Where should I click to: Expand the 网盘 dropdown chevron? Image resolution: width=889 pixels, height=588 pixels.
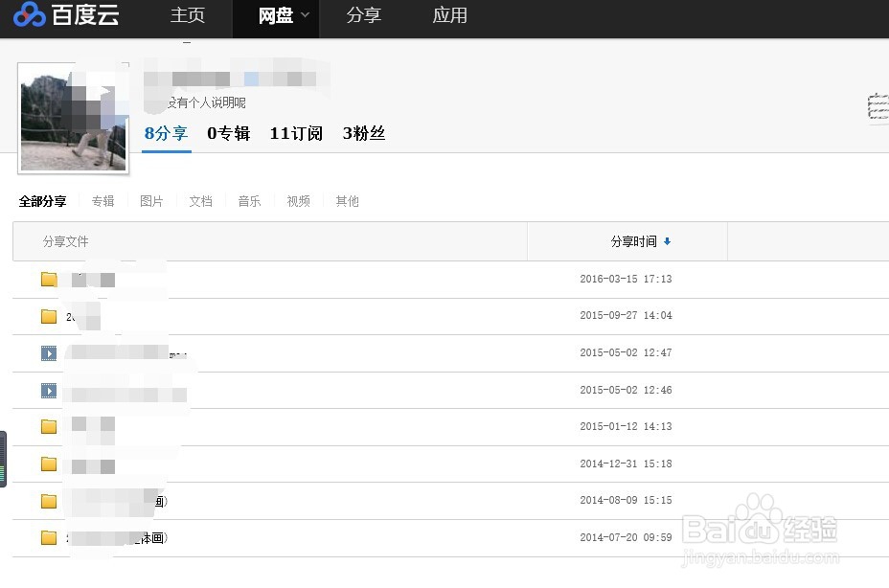(305, 14)
